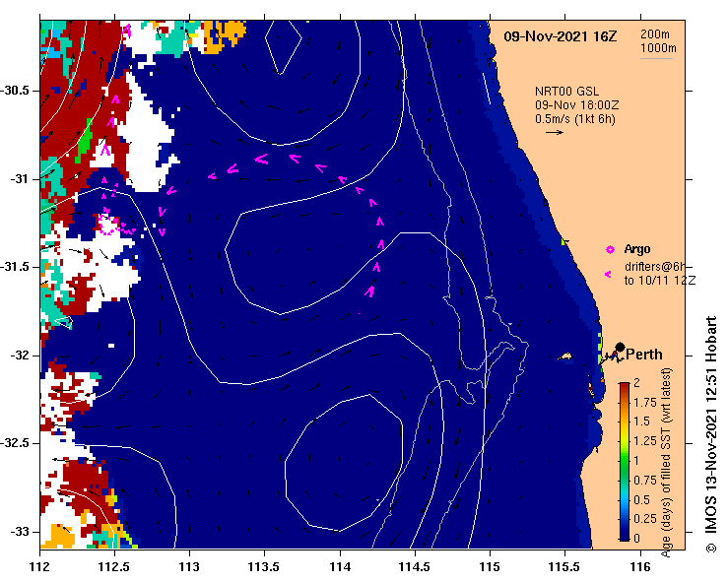This screenshot has height=583, width=728.
Task: Click the longitude axis label 114
Action: coord(340,567)
